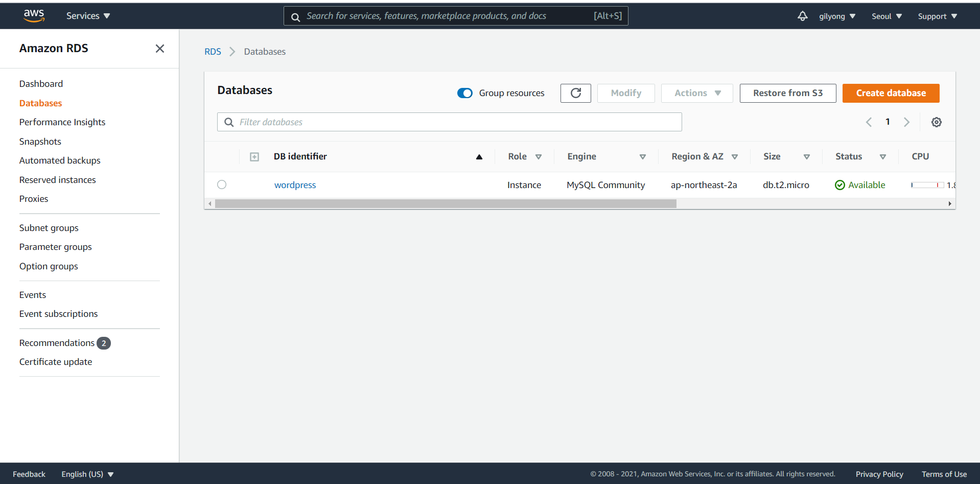Open the Support menu

pyautogui.click(x=938, y=16)
